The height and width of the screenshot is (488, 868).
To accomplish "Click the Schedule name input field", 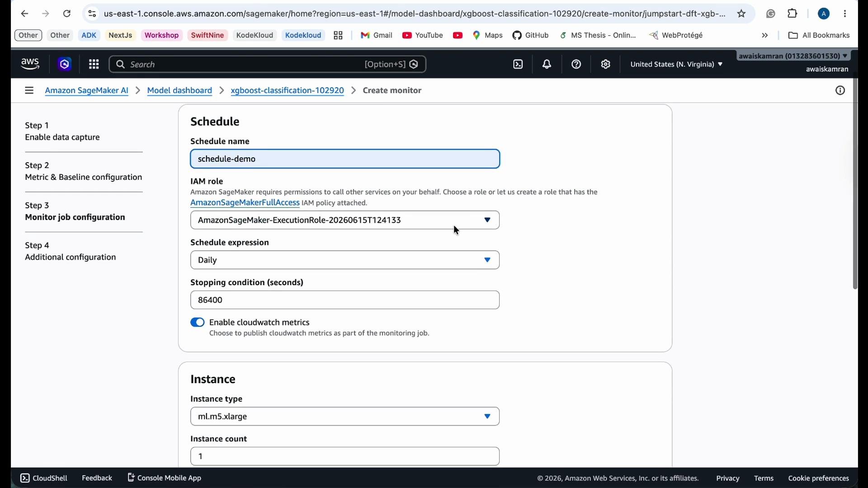I will coord(345,159).
